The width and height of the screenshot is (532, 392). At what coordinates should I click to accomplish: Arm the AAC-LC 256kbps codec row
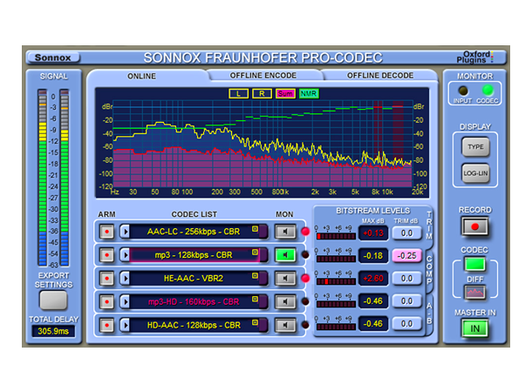click(x=106, y=232)
